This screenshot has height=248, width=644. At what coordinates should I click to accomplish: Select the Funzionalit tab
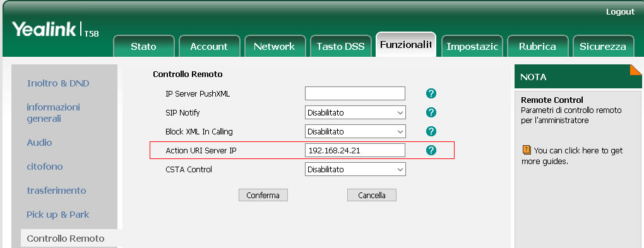tap(406, 44)
